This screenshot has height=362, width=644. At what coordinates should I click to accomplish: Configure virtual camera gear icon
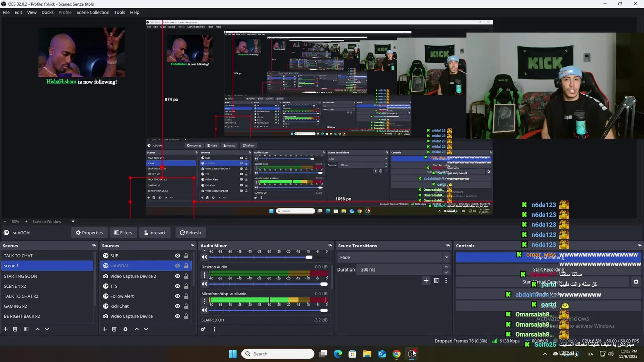click(x=636, y=282)
